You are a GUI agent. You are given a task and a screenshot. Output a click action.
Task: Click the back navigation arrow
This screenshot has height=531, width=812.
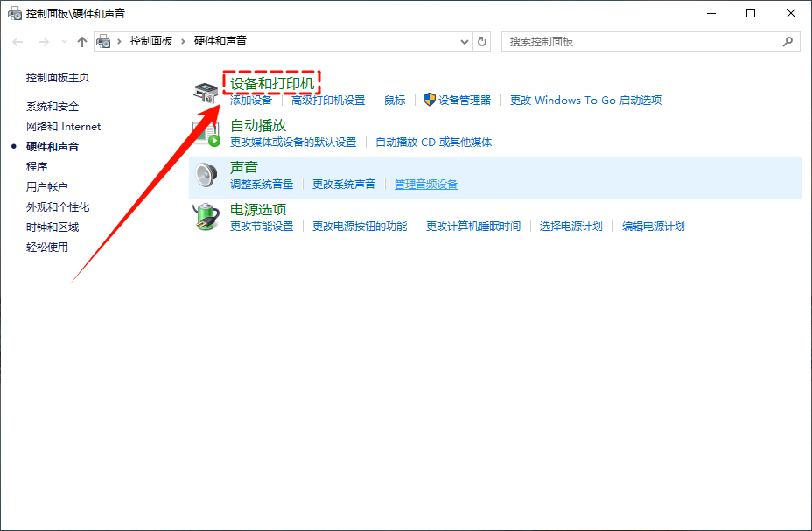[x=17, y=41]
